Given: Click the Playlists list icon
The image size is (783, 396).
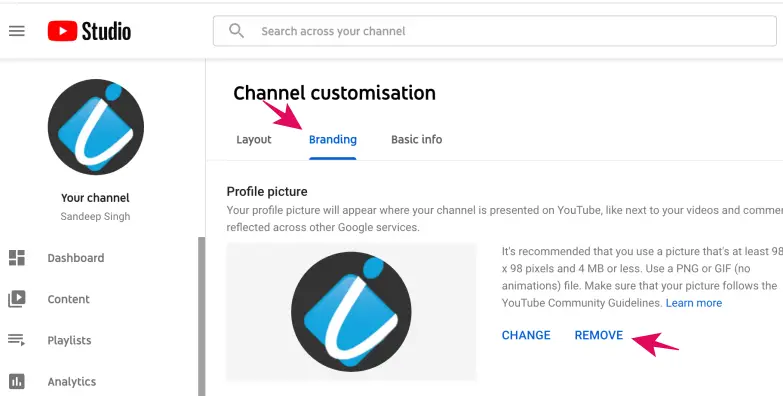Looking at the screenshot, I should tap(16, 340).
